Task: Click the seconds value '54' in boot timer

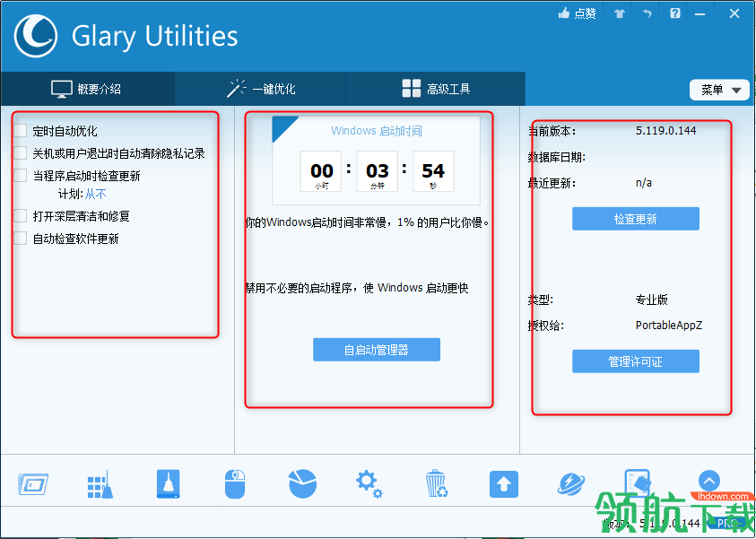Action: 433,171
